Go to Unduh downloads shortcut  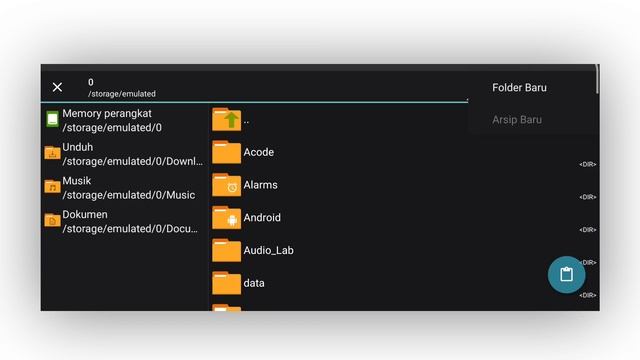click(124, 154)
